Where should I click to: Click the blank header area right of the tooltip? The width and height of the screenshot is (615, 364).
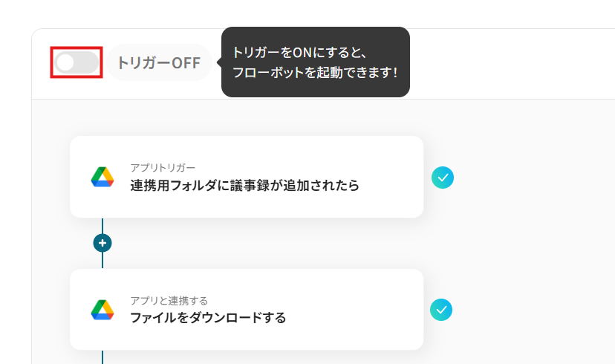[x=512, y=63]
